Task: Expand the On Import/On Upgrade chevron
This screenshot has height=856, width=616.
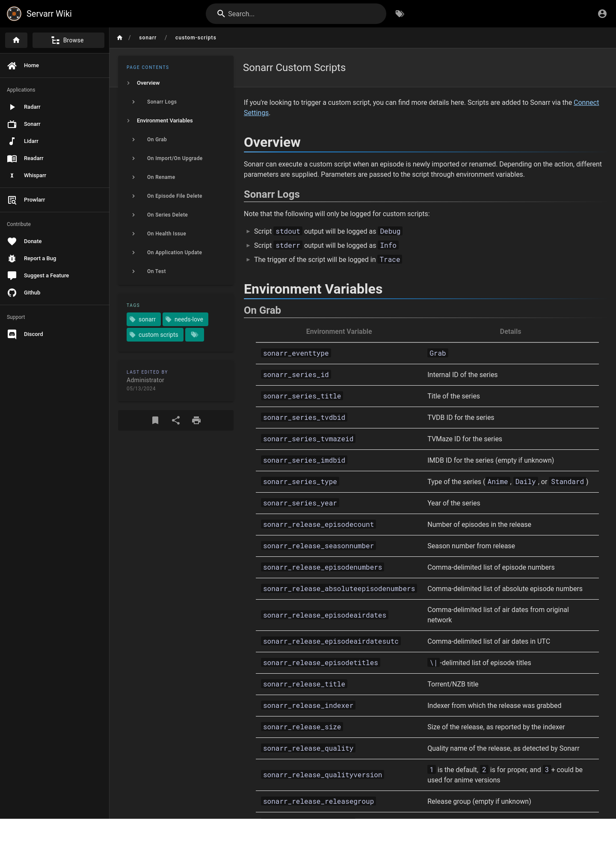Action: (x=133, y=158)
